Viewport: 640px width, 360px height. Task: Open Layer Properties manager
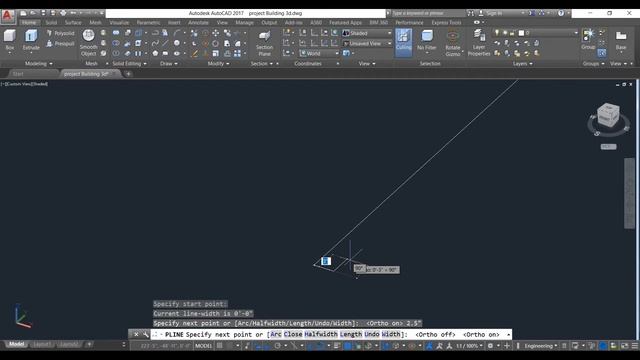tap(479, 43)
